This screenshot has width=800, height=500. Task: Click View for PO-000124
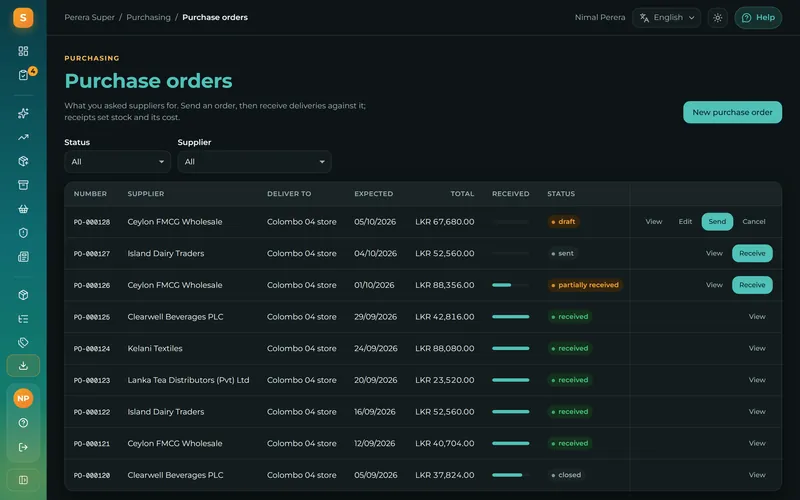tap(757, 348)
